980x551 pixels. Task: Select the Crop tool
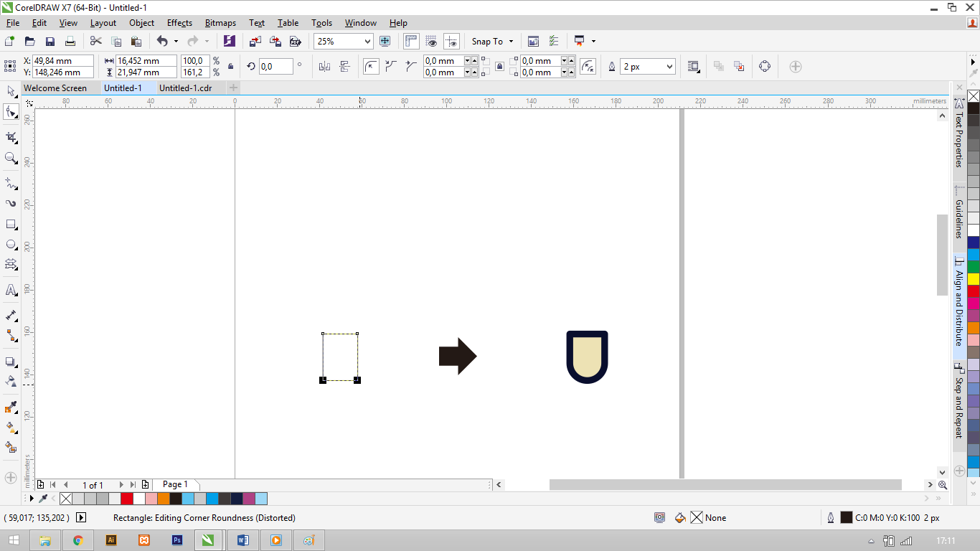tap(11, 136)
